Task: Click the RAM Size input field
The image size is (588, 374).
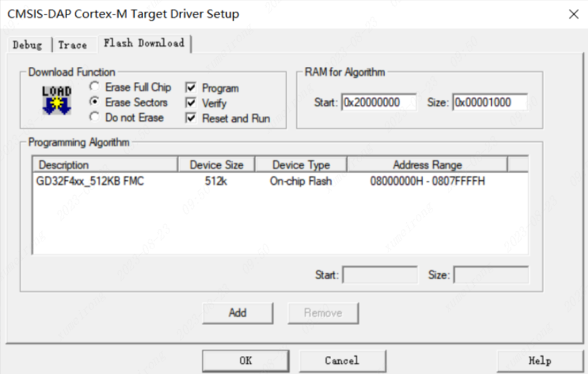Action: 489,102
